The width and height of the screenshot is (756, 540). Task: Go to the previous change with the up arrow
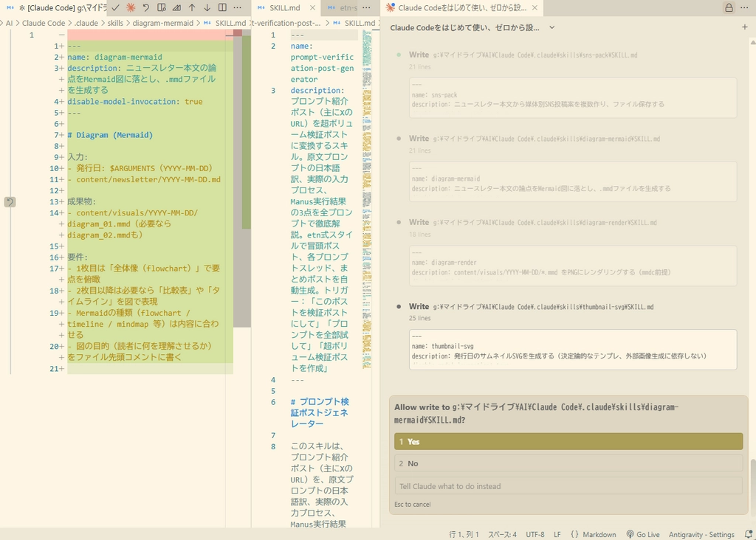(x=192, y=7)
